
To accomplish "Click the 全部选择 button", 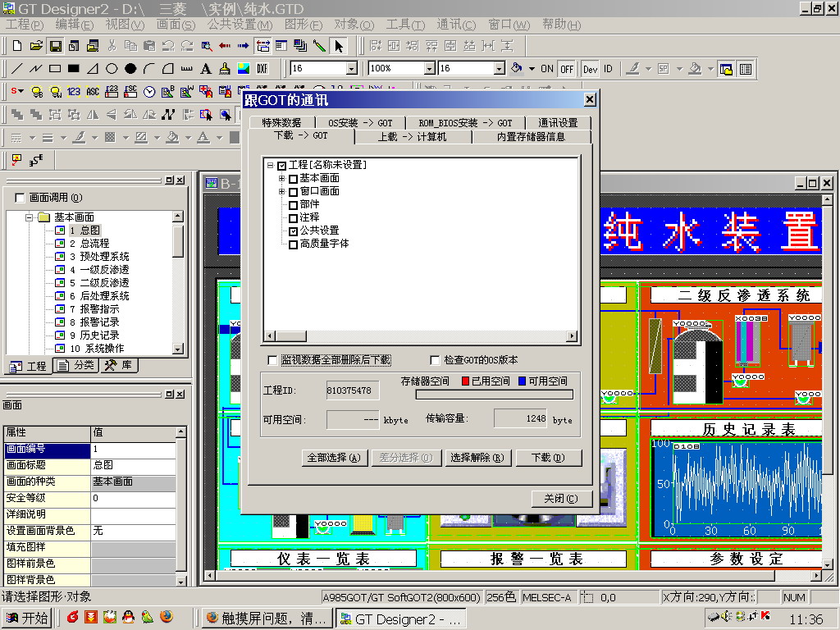I will 334,458.
